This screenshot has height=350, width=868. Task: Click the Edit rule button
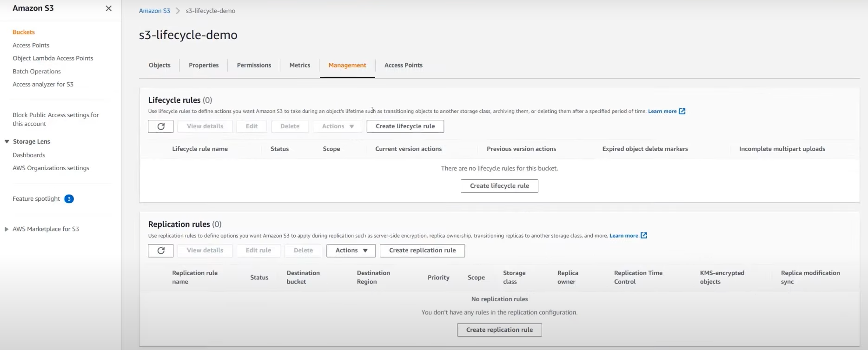(x=258, y=251)
